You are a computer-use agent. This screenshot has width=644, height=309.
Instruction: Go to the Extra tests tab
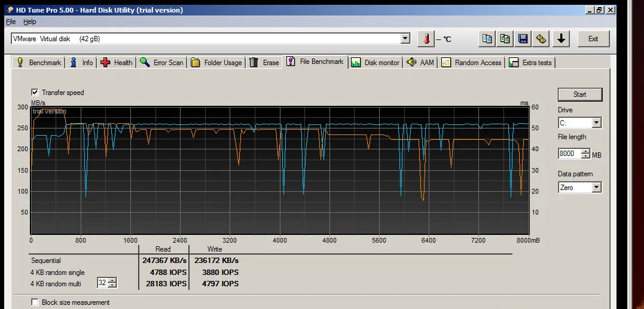coord(530,62)
